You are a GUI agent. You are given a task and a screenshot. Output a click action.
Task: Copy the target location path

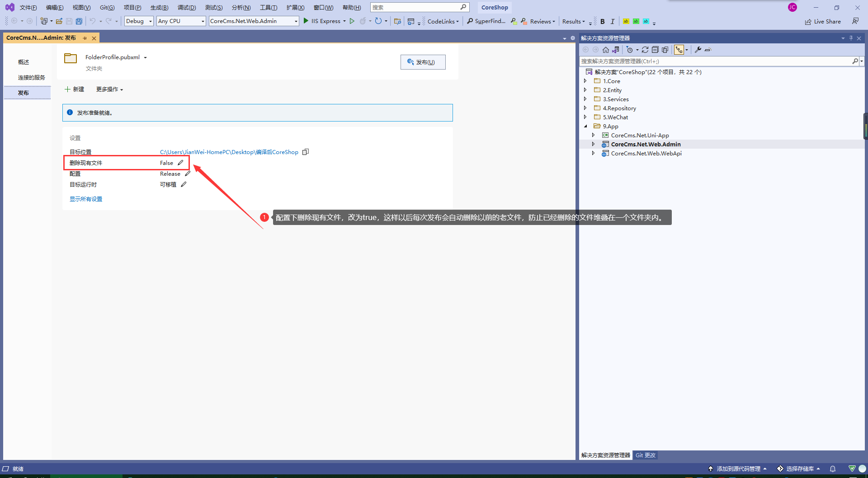coord(306,152)
